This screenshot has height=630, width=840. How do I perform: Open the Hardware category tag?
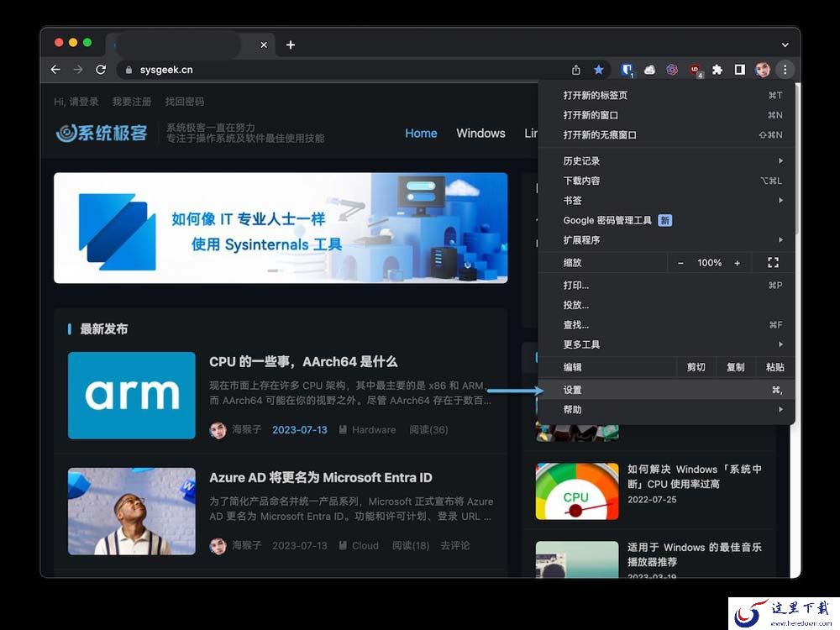[x=374, y=430]
